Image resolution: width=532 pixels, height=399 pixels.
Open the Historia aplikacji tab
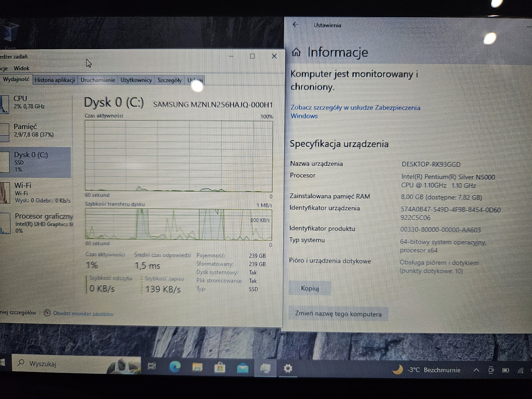tap(55, 80)
